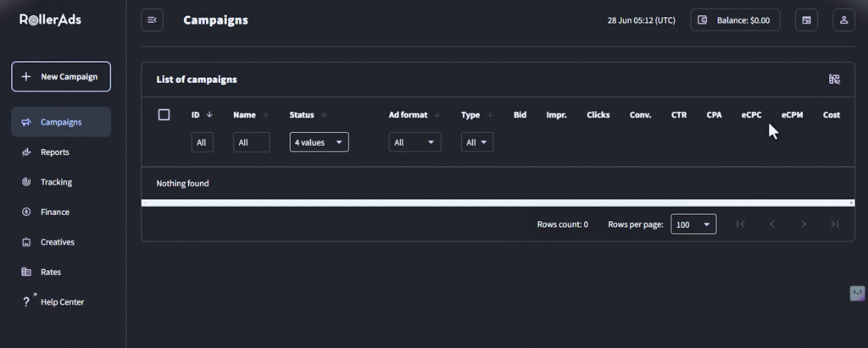Click the user profile icon
This screenshot has width=868, height=348.
[x=843, y=20]
